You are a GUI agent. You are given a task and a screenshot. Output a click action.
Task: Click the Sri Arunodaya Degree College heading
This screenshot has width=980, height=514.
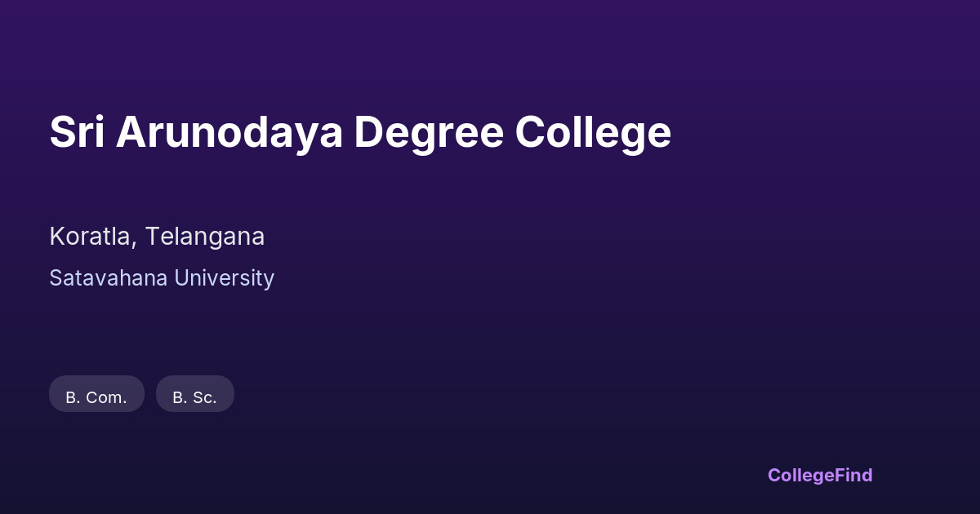click(x=360, y=132)
